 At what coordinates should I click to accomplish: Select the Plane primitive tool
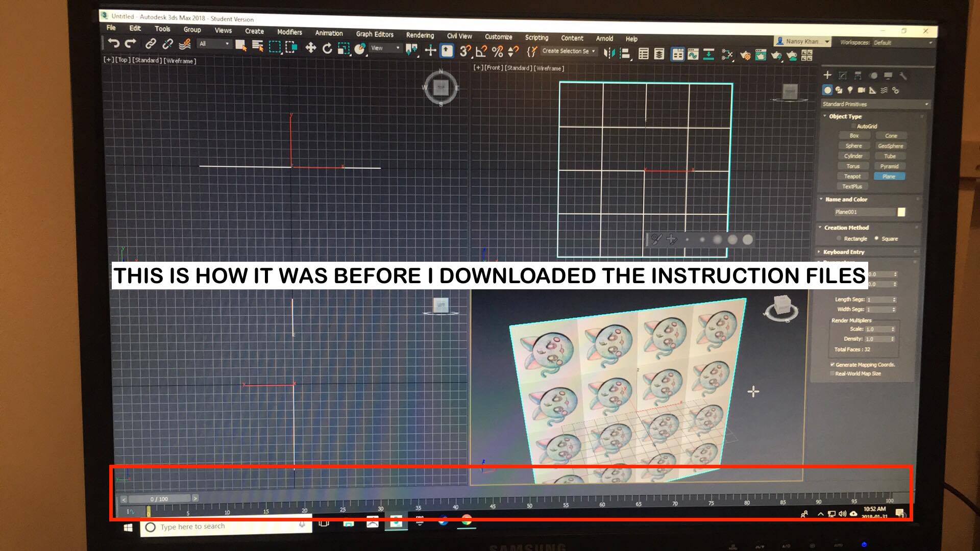coord(889,176)
